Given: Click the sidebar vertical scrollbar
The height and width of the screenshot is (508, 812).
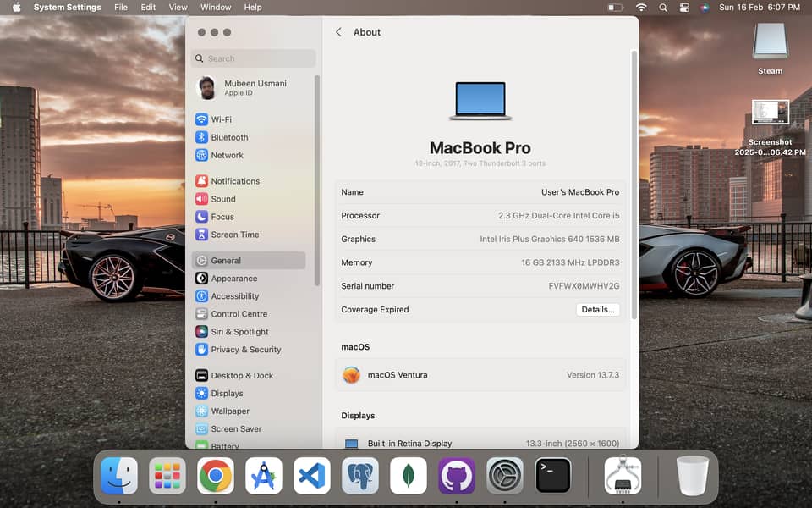Looking at the screenshot, I should [317, 179].
